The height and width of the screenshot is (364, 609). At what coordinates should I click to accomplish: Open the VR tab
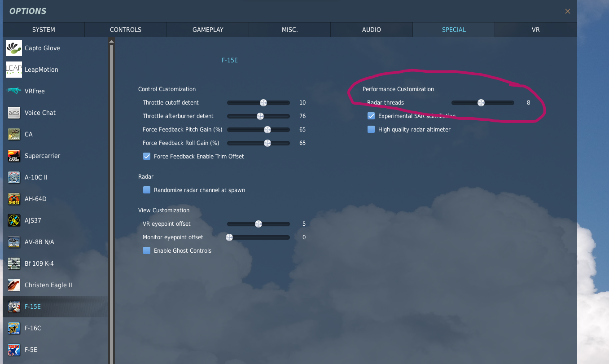click(x=535, y=30)
